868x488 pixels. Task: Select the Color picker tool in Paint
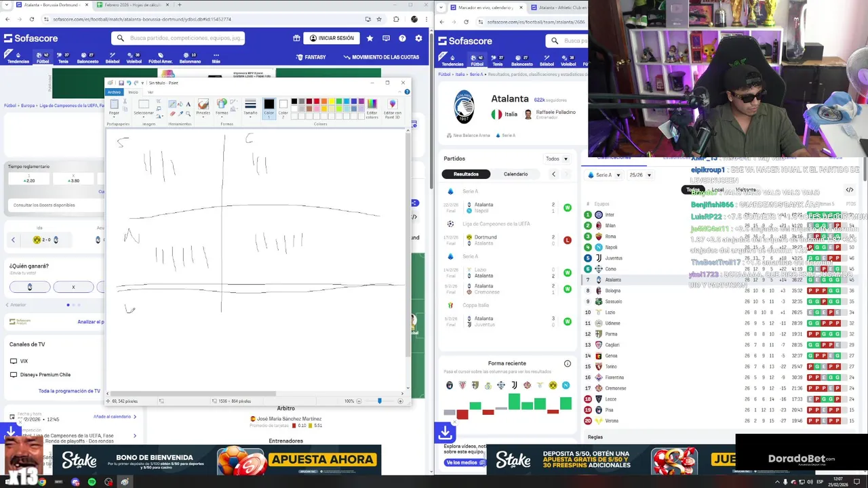pyautogui.click(x=180, y=114)
